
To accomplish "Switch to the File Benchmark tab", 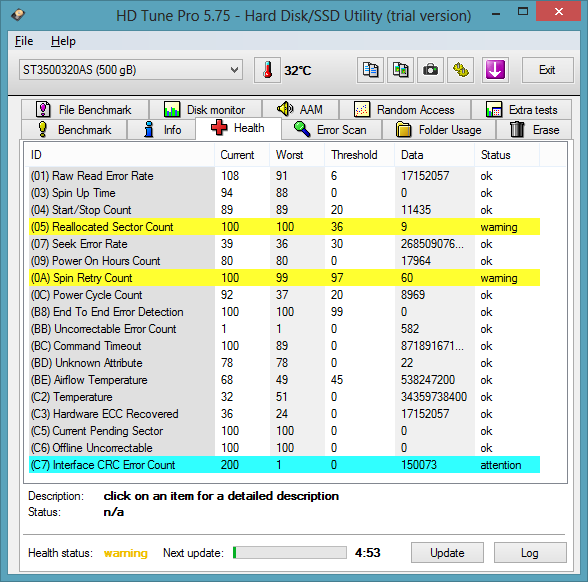I will click(85, 110).
